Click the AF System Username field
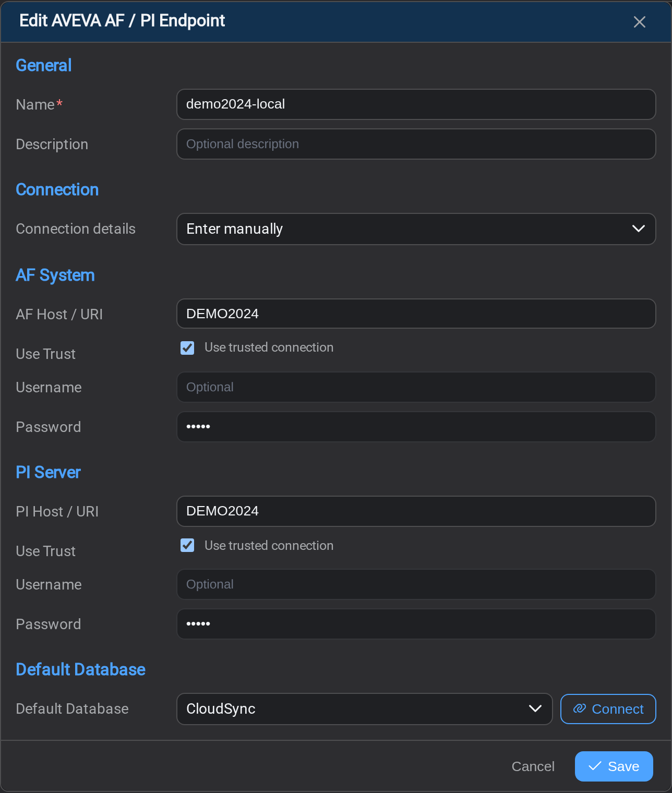 click(416, 387)
